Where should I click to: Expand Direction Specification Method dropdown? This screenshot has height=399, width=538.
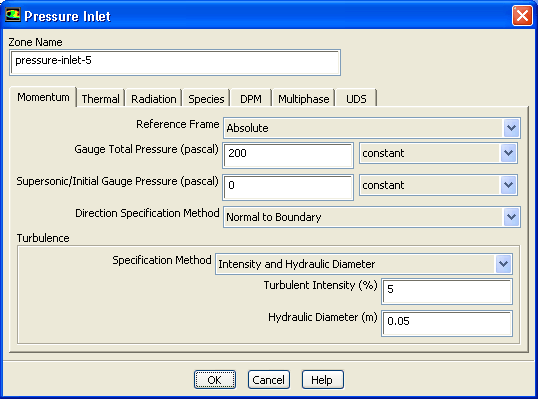372,217
